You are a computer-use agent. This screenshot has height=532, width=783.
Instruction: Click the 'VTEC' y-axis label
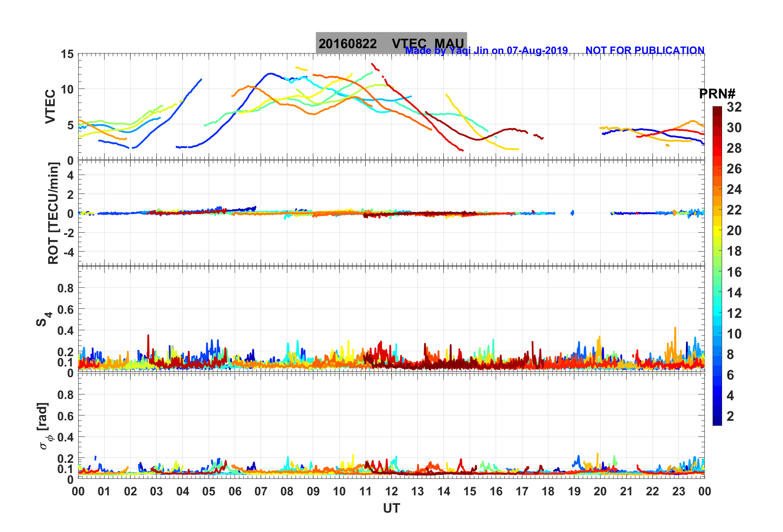point(50,106)
